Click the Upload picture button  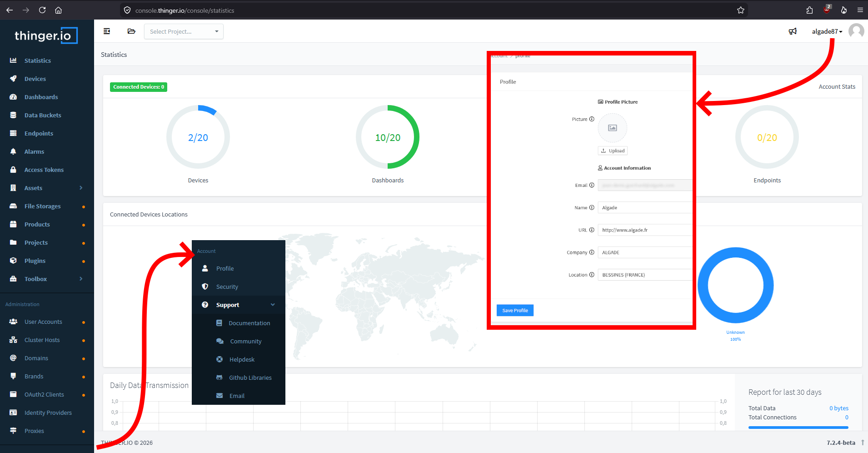click(x=613, y=151)
